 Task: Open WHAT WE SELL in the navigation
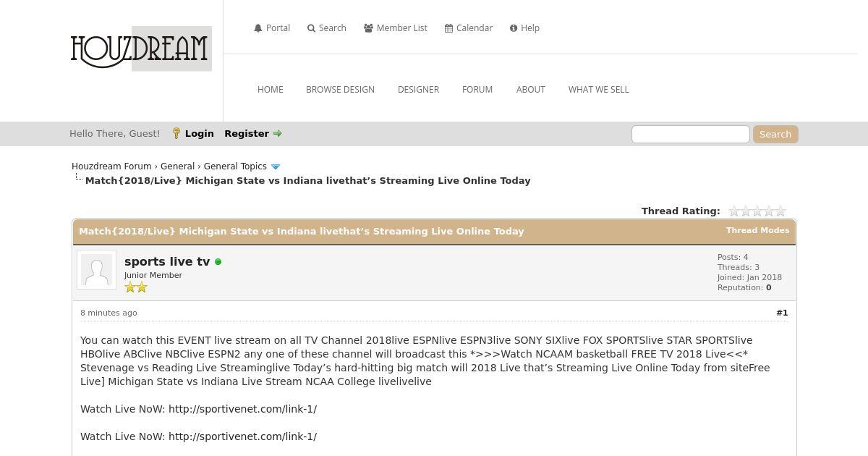point(599,90)
